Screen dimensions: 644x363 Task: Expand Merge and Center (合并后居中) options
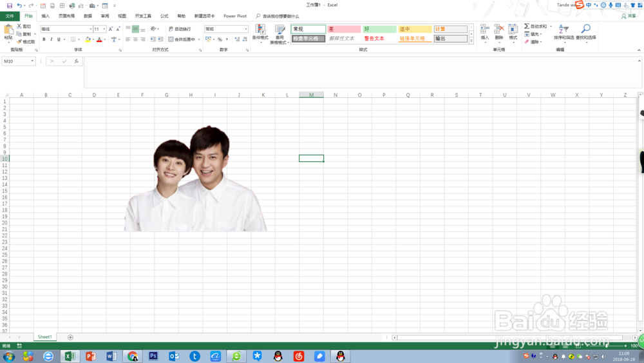[x=199, y=39]
